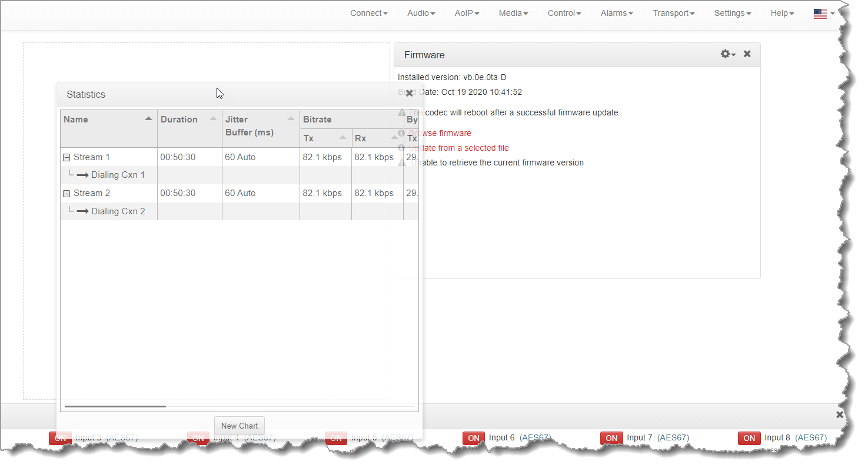Collapse the Stream 2 tree row
Image resolution: width=868 pixels, height=471 pixels.
coord(66,194)
